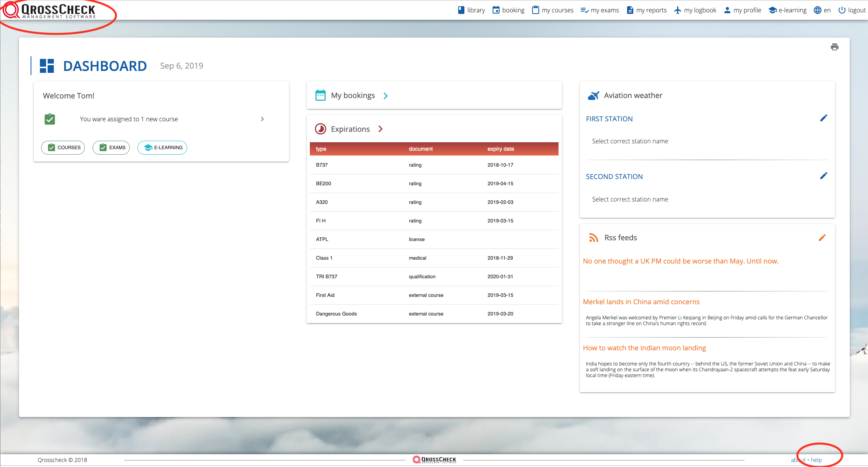This screenshot has height=467, width=868.
Task: Print the dashboard with the printer icon
Action: 835,47
